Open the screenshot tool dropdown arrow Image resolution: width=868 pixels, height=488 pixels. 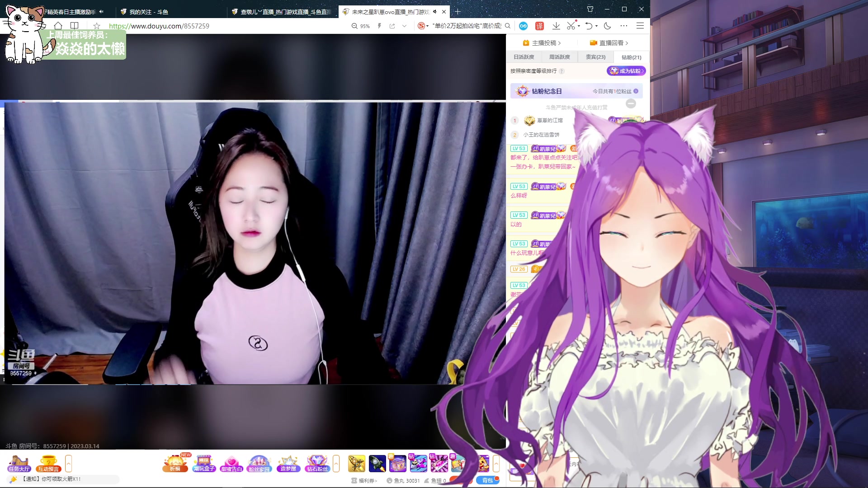tap(579, 26)
